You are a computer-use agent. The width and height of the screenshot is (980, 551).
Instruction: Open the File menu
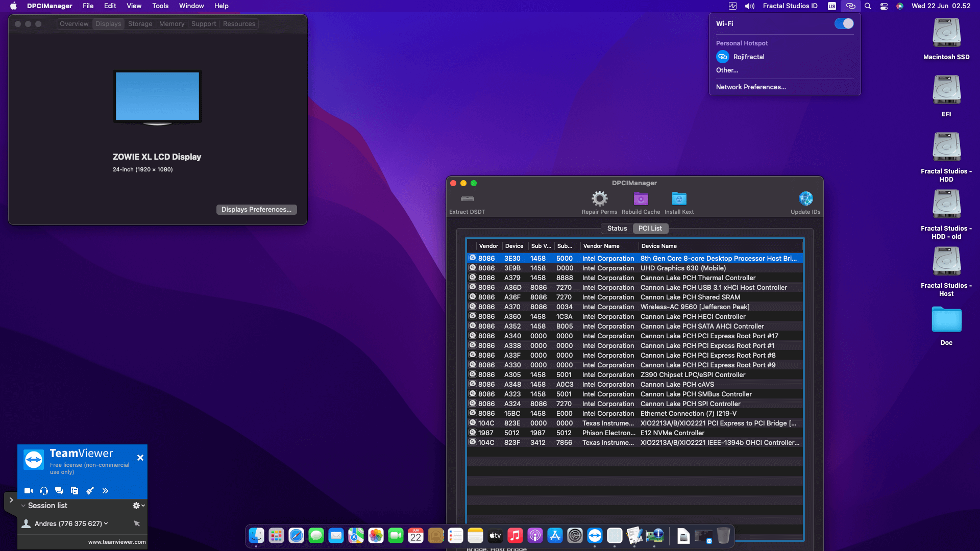[88, 6]
